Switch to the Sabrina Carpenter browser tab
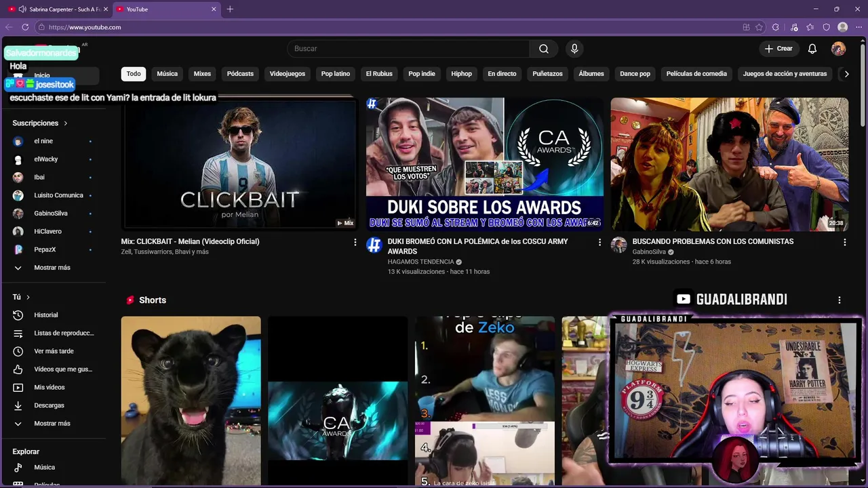 [58, 9]
